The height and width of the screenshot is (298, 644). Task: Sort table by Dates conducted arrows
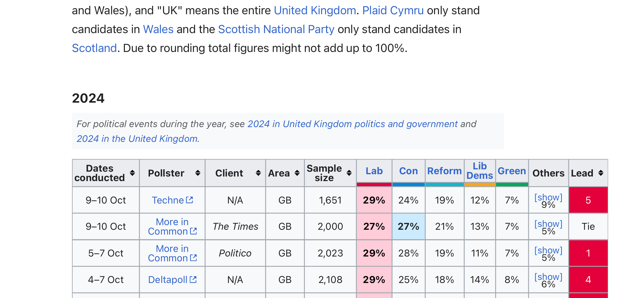132,173
